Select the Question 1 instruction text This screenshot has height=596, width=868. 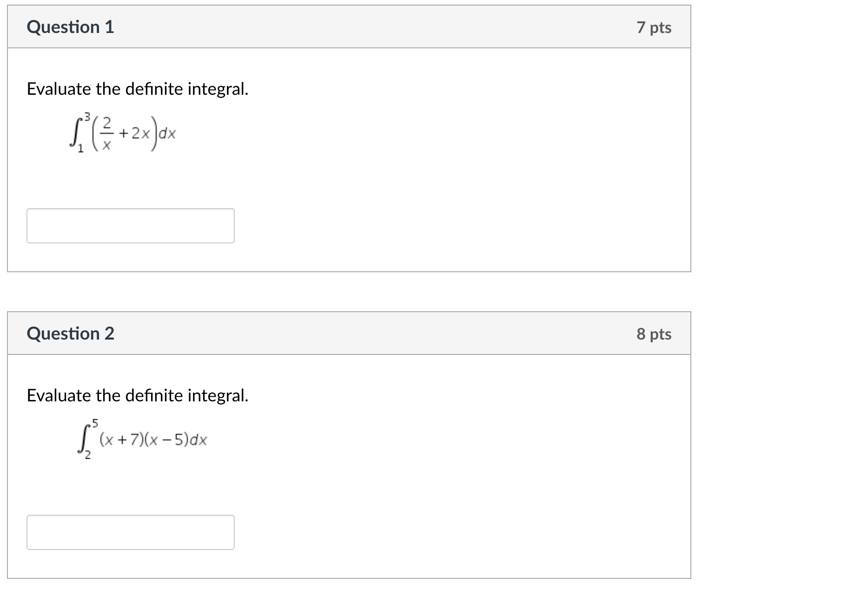pos(138,88)
